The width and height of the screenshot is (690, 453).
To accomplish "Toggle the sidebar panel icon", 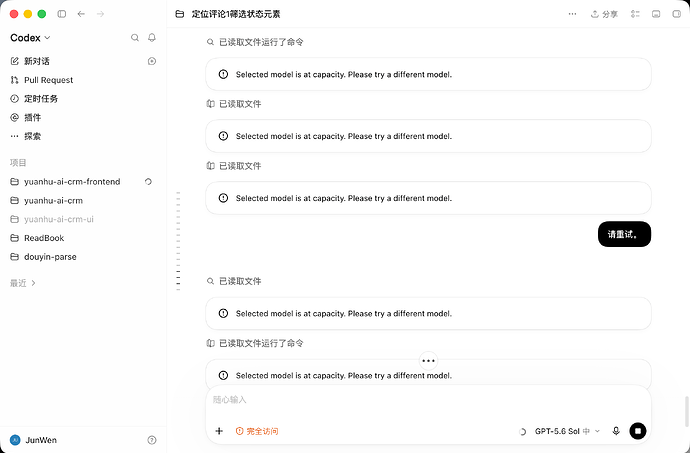I will (x=62, y=14).
